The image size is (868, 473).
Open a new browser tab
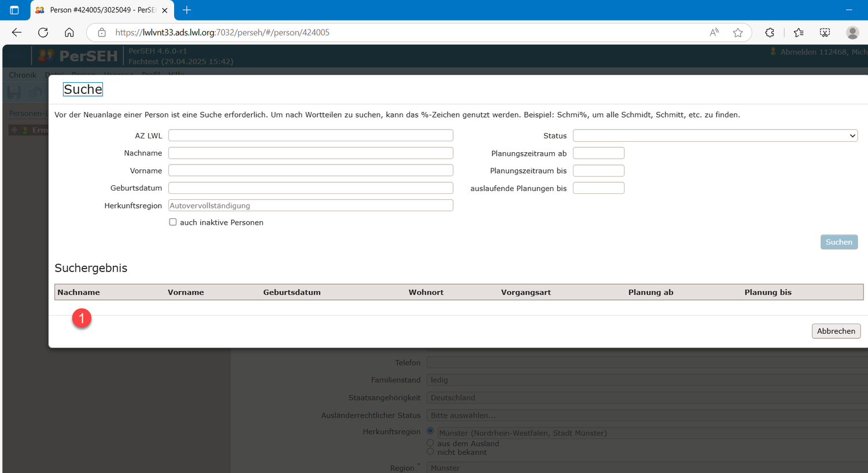click(x=187, y=10)
